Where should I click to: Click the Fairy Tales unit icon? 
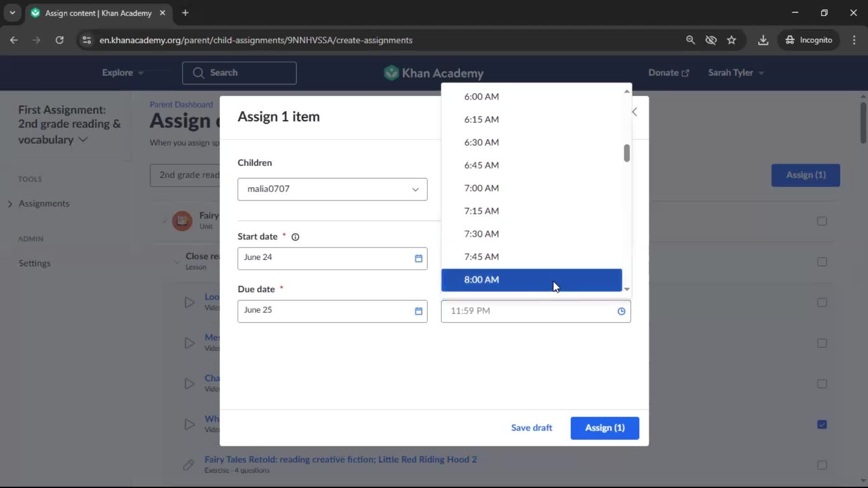point(182,221)
